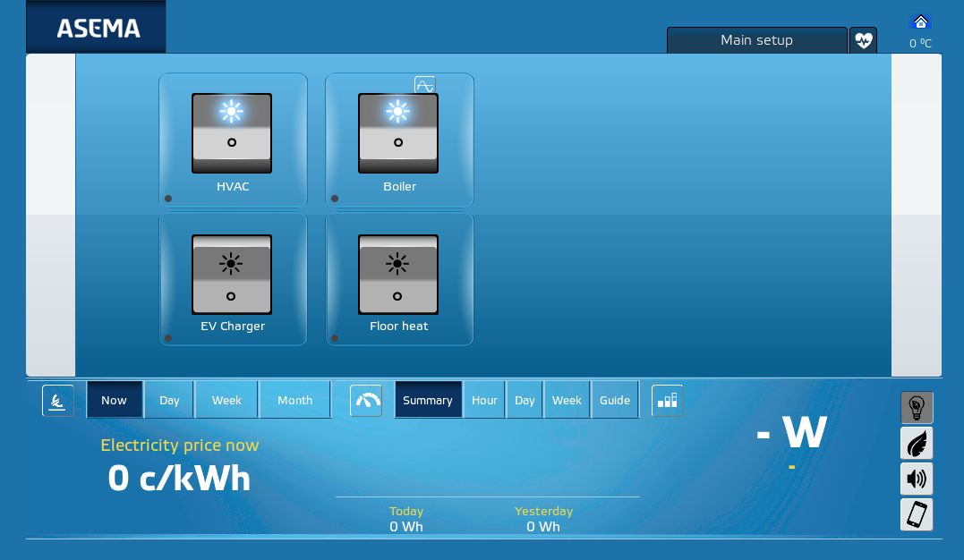This screenshot has width=964, height=560.
Task: Open the Week consumption tab
Action: pyautogui.click(x=567, y=400)
